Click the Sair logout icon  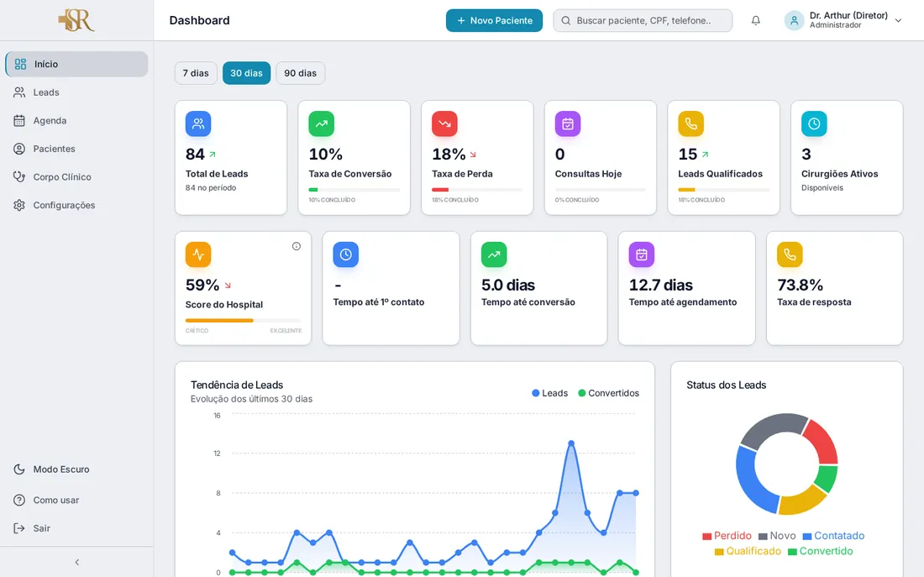(19, 528)
